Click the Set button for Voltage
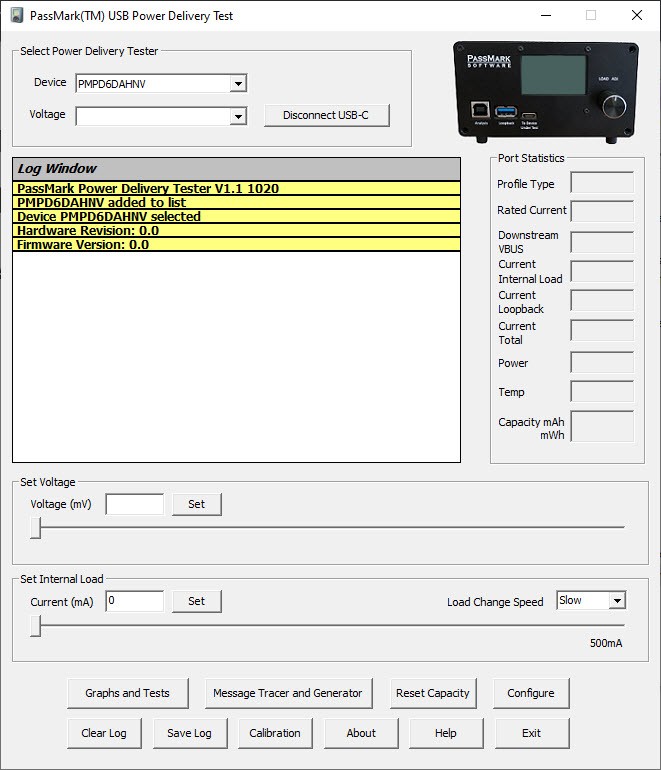The height and width of the screenshot is (770, 661). 196,504
